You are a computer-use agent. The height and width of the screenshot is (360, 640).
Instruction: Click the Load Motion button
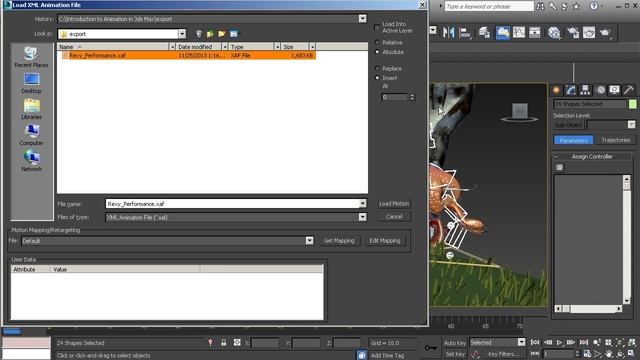click(x=394, y=203)
